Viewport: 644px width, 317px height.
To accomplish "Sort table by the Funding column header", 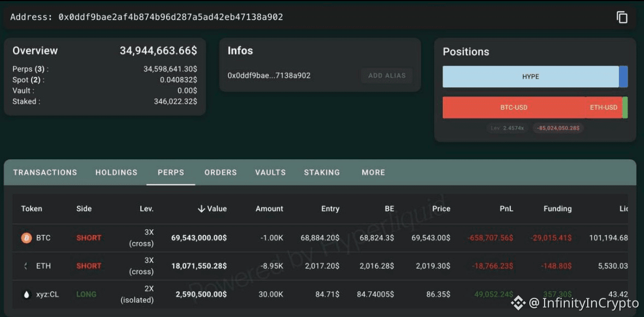I will tap(557, 209).
